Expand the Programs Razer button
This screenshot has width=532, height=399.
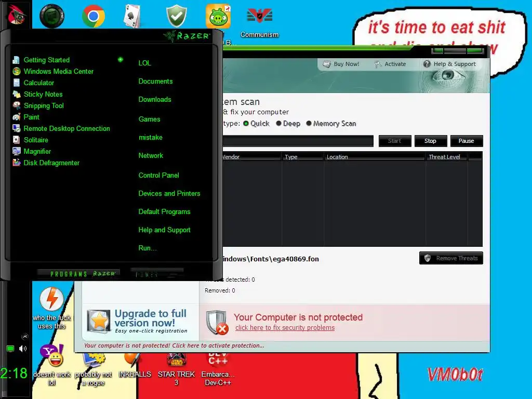coord(78,274)
